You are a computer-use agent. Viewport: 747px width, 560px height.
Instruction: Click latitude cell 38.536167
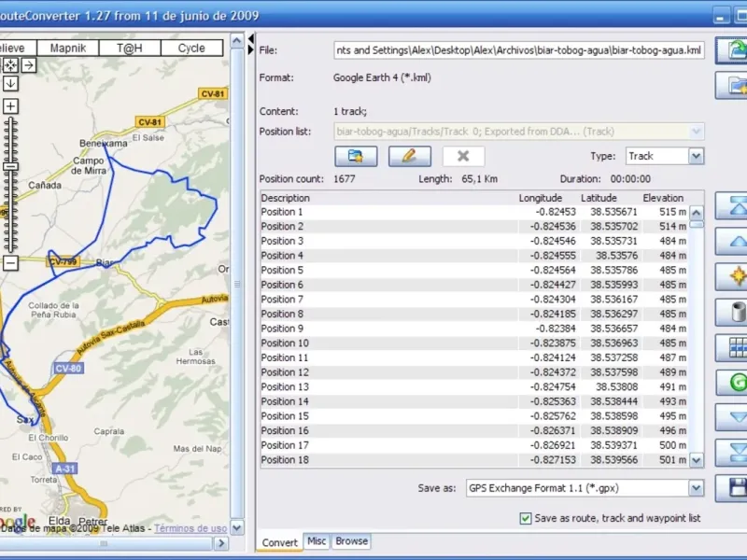[x=613, y=300]
